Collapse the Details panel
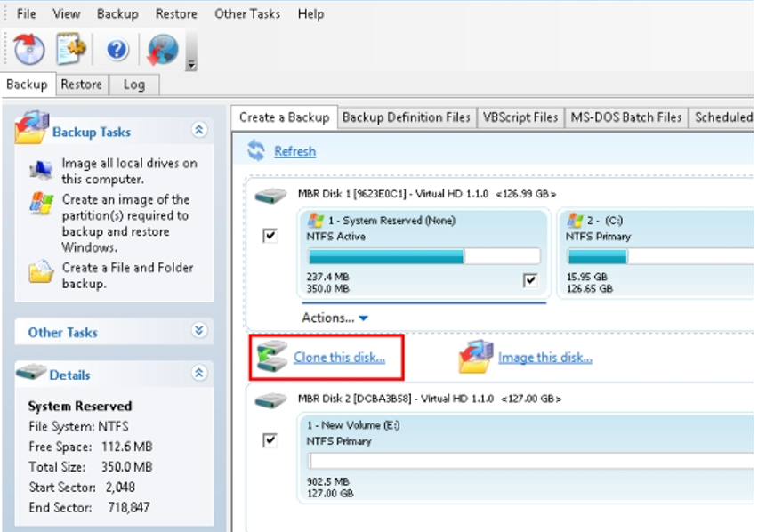Viewport: 758px width, 532px height. [199, 373]
